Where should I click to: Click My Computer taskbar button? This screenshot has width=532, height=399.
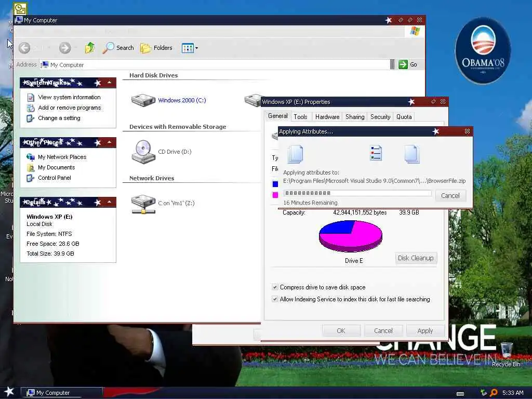[62, 393]
